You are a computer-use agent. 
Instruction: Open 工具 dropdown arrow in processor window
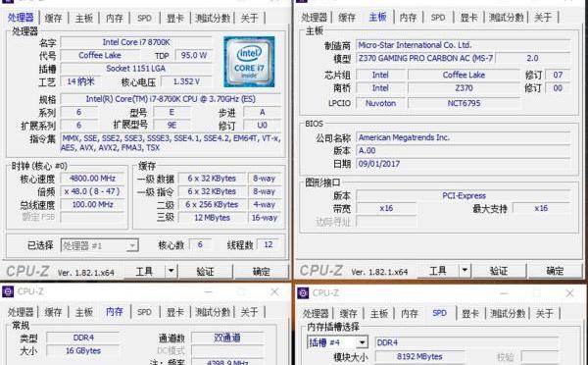coord(171,271)
